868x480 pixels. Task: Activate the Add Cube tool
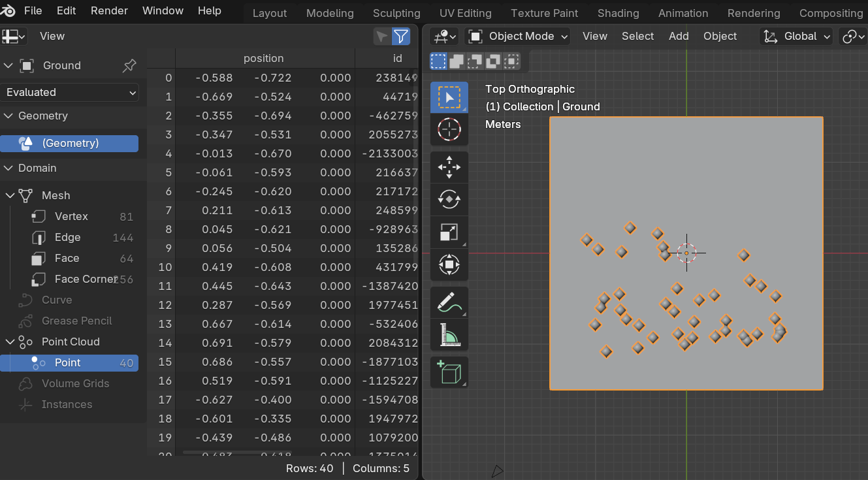(449, 373)
